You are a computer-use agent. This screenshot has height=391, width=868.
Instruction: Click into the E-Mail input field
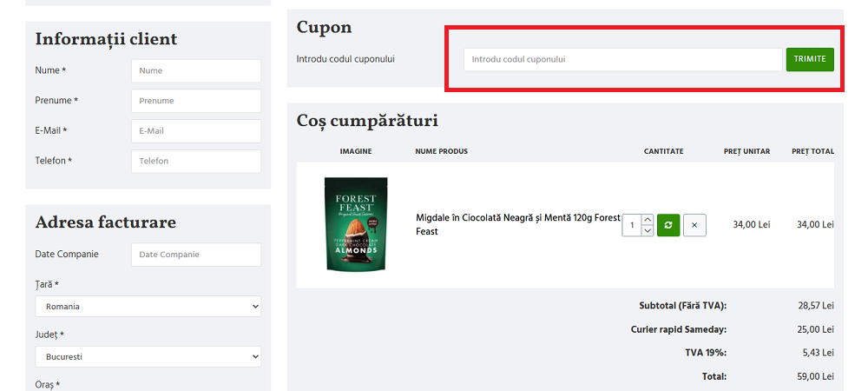195,131
